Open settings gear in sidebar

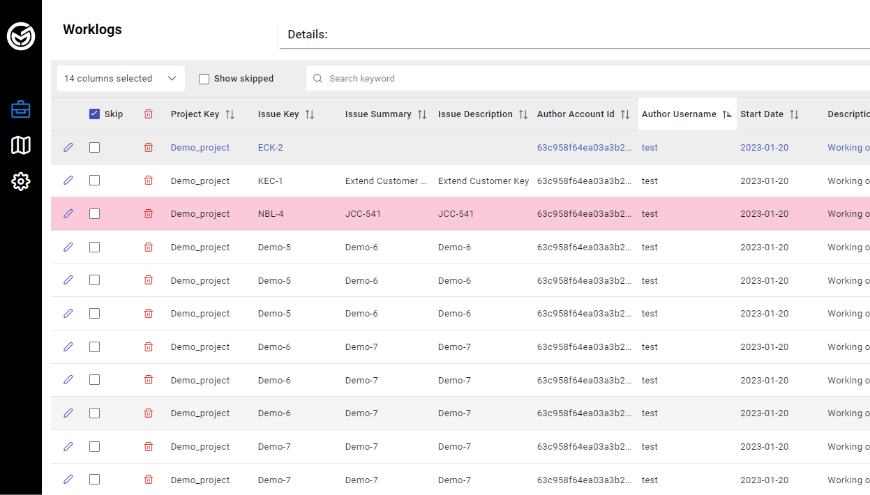pos(21,181)
